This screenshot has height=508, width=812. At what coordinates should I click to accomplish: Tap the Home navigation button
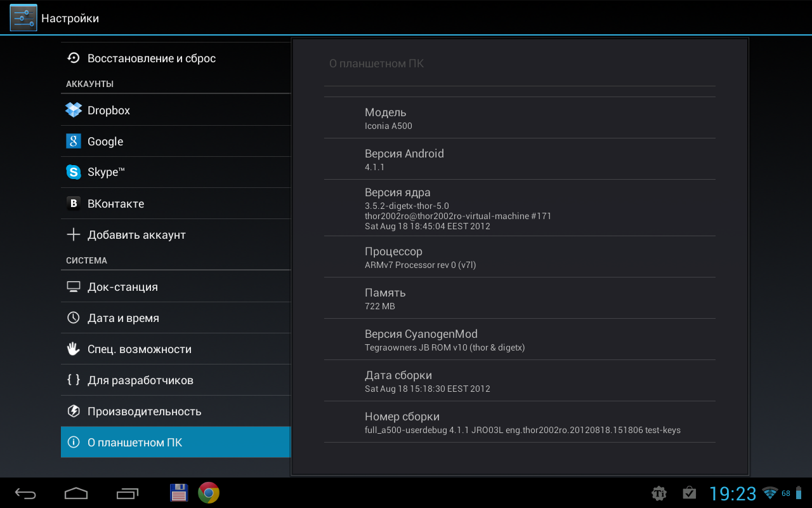[x=76, y=493]
